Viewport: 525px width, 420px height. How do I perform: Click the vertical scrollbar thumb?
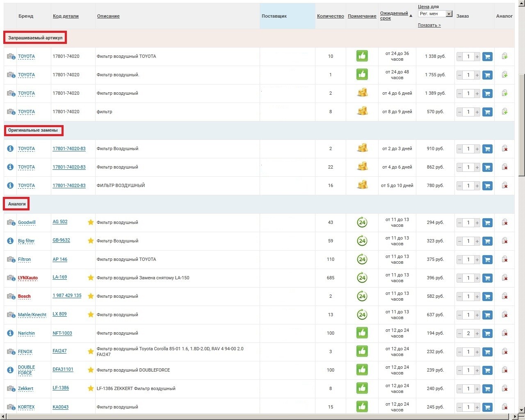tap(522, 125)
